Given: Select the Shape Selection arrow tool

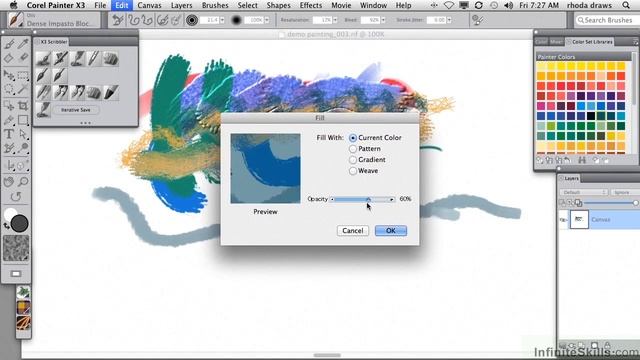Looking at the screenshot, I should pyautogui.click(x=23, y=134).
